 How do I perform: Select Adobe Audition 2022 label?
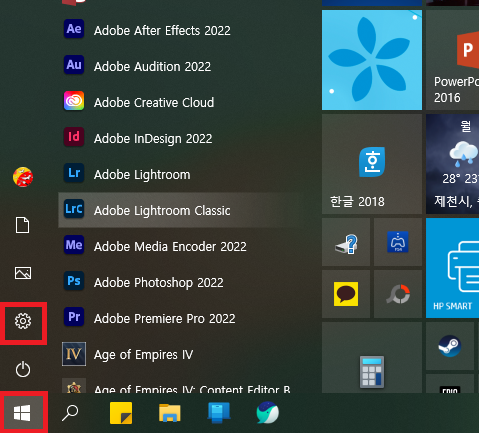152,67
